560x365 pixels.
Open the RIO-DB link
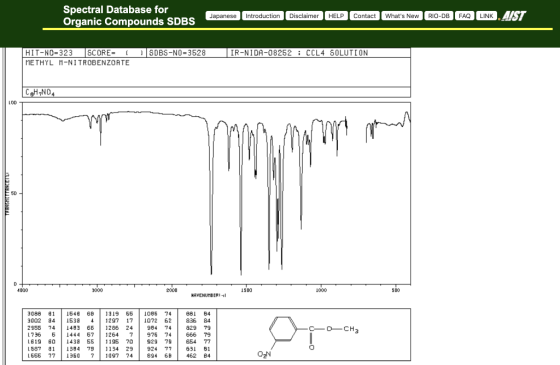[439, 16]
